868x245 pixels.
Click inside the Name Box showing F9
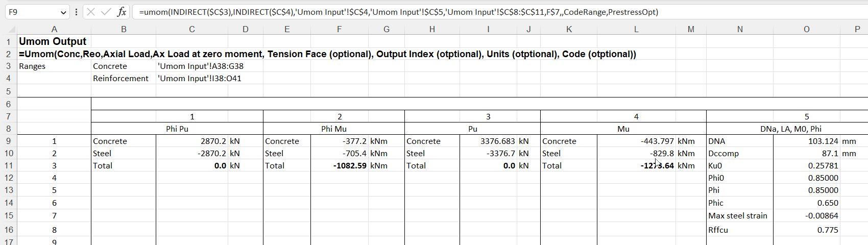(x=31, y=12)
